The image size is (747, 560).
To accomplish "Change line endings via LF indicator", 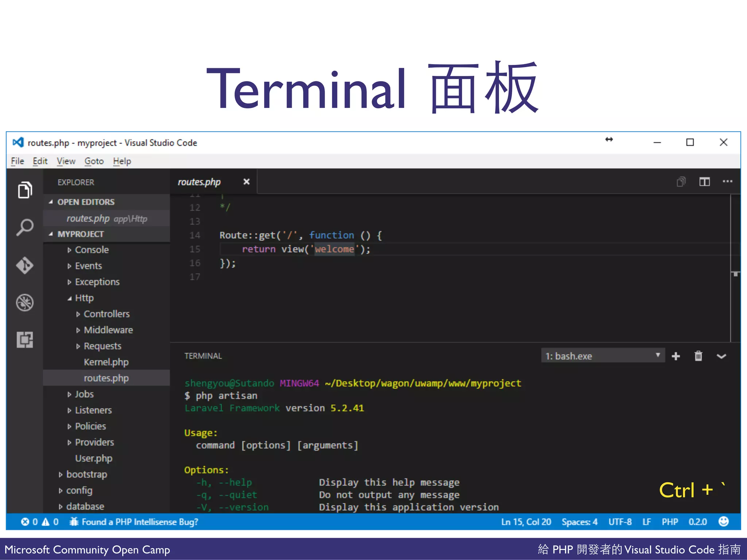I will point(647,522).
